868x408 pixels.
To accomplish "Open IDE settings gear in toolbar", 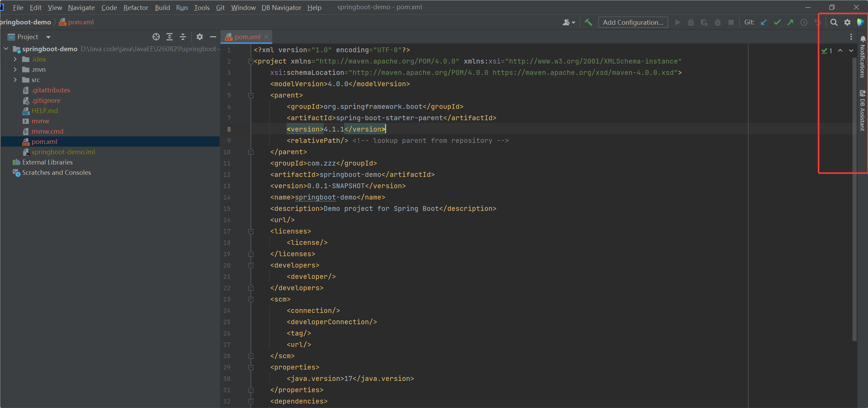I will [847, 22].
